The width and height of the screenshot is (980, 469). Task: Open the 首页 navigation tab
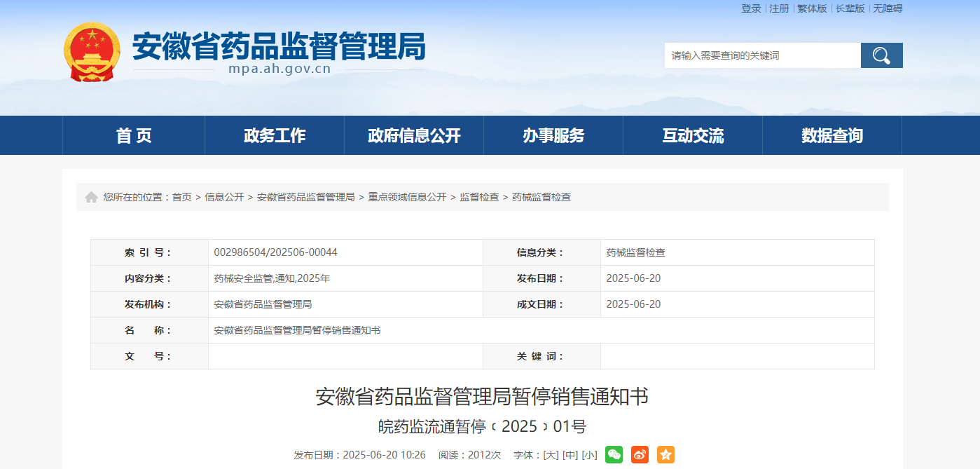134,135
